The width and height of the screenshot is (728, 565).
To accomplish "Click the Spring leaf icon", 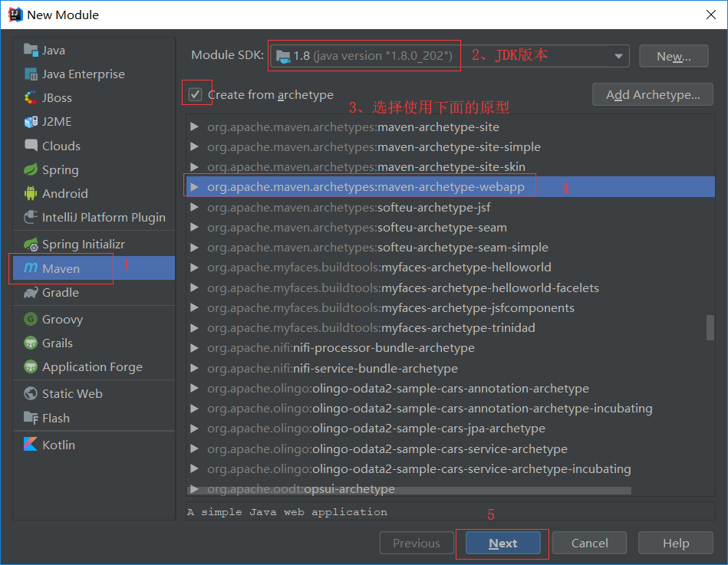I will (31, 169).
